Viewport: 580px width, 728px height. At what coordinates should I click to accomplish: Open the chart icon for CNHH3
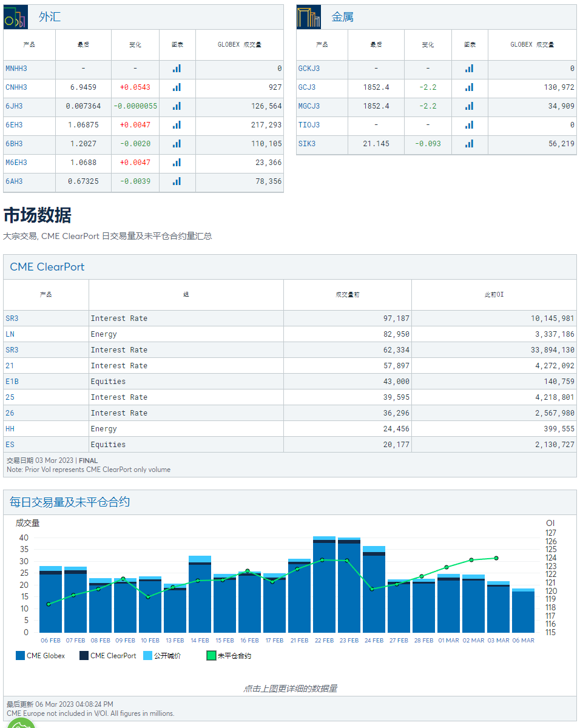(x=177, y=87)
